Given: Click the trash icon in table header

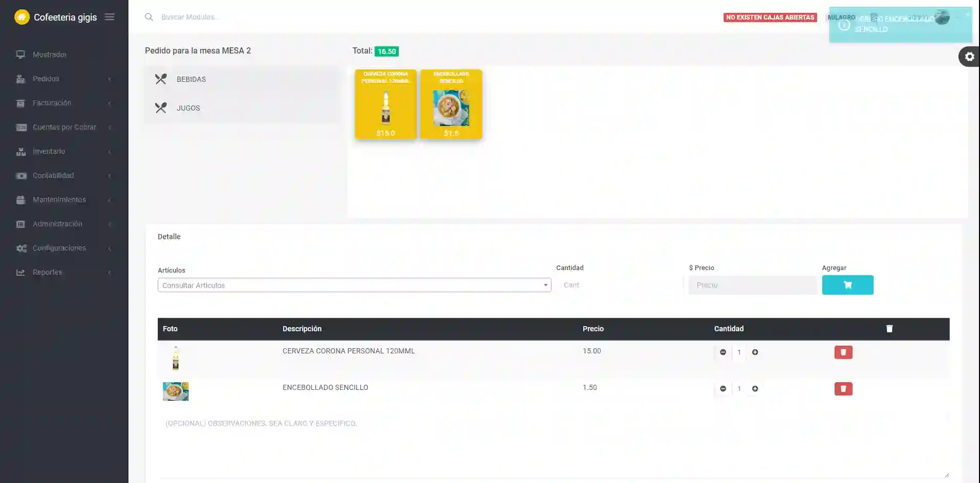Looking at the screenshot, I should point(889,329).
